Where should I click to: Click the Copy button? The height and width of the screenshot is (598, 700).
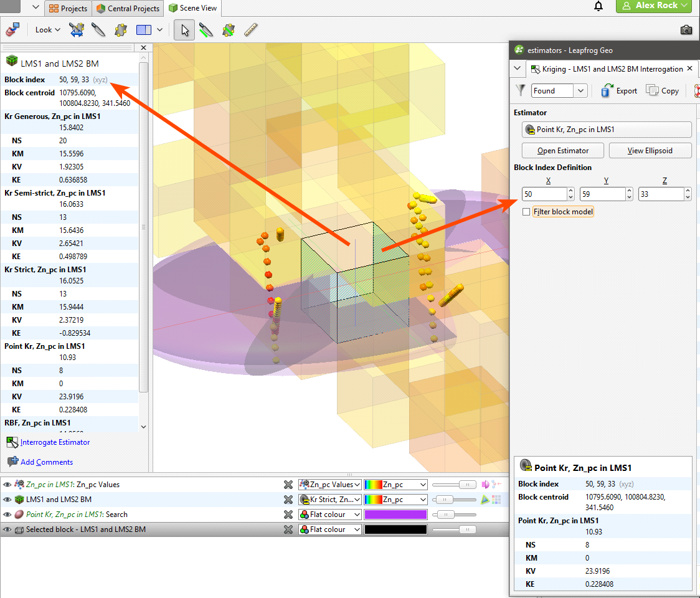click(x=663, y=91)
